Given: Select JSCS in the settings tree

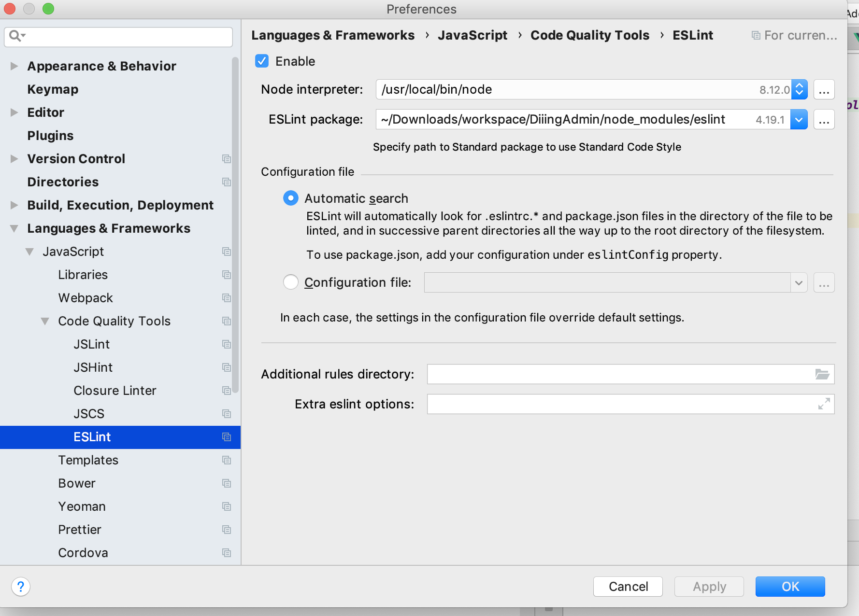Looking at the screenshot, I should pyautogui.click(x=89, y=414).
